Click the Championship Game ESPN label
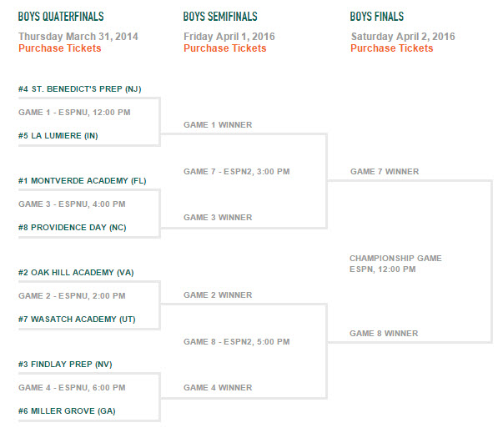This screenshot has width=498, height=448. (x=395, y=264)
